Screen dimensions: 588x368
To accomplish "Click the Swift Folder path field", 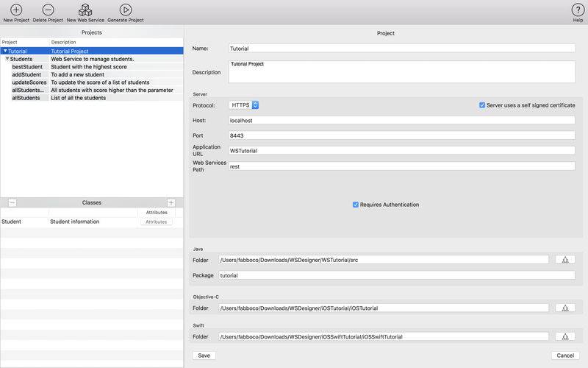I will (384, 336).
